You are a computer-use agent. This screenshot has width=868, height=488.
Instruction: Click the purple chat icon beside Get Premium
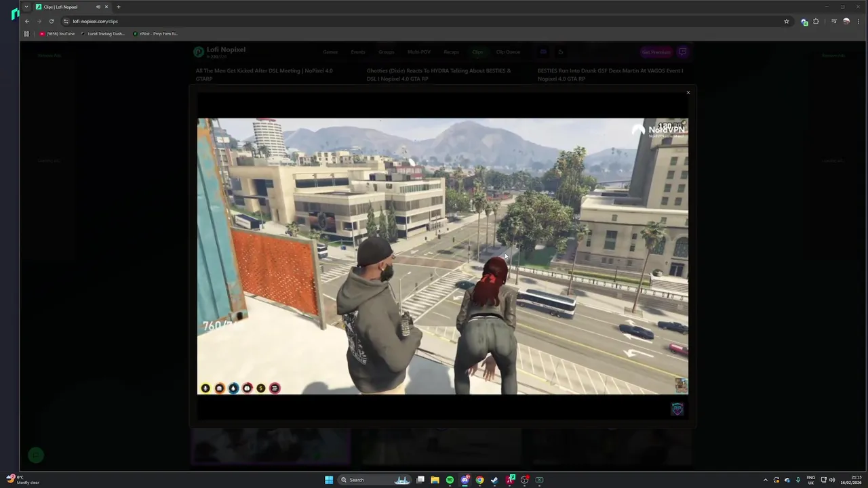[683, 52]
